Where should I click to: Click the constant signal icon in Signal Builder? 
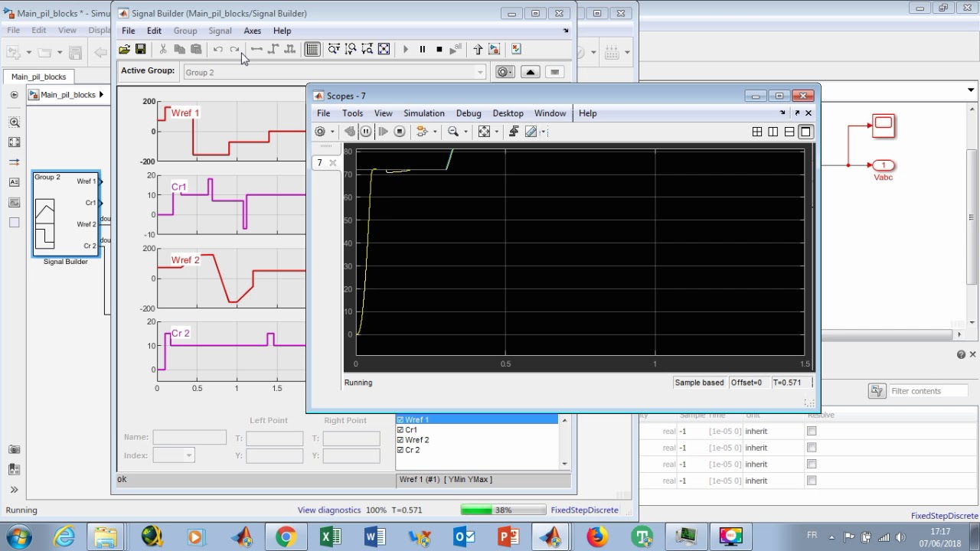(256, 49)
